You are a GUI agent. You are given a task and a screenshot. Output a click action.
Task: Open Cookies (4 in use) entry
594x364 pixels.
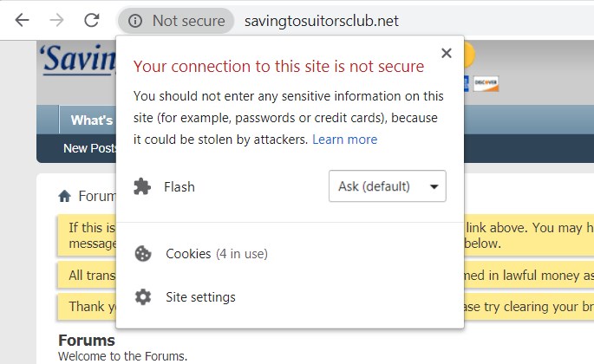(216, 254)
